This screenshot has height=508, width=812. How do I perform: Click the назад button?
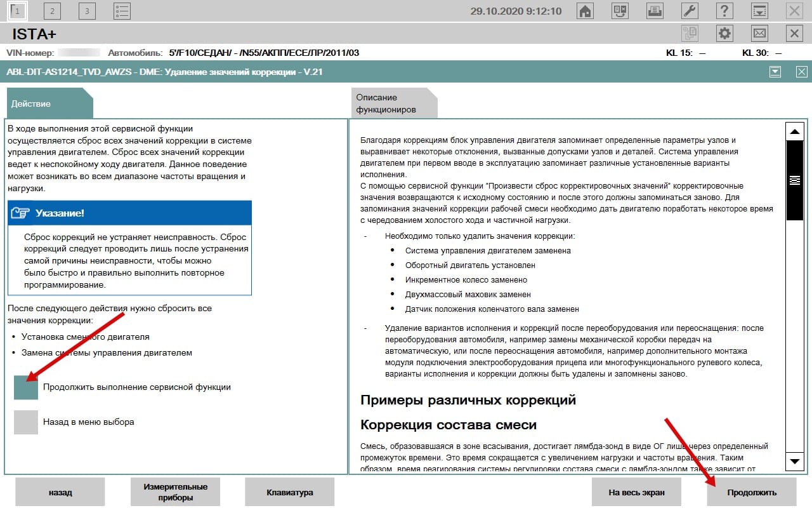60,492
